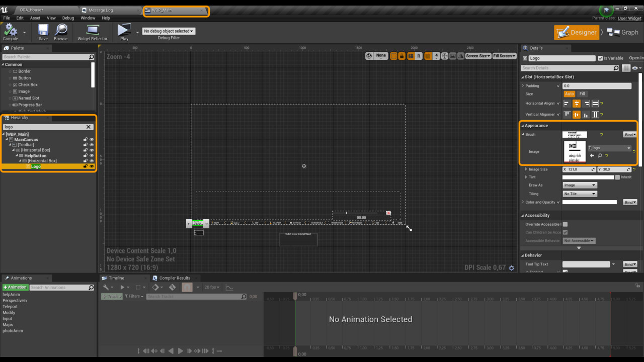Align horizontally to right
Image resolution: width=644 pixels, height=362 pixels.
pyautogui.click(x=586, y=104)
